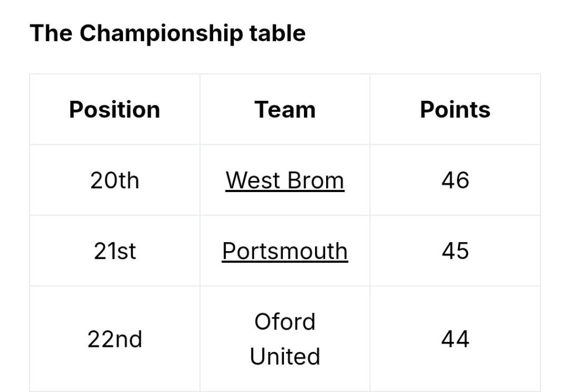Select the 20th position cell

[115, 180]
